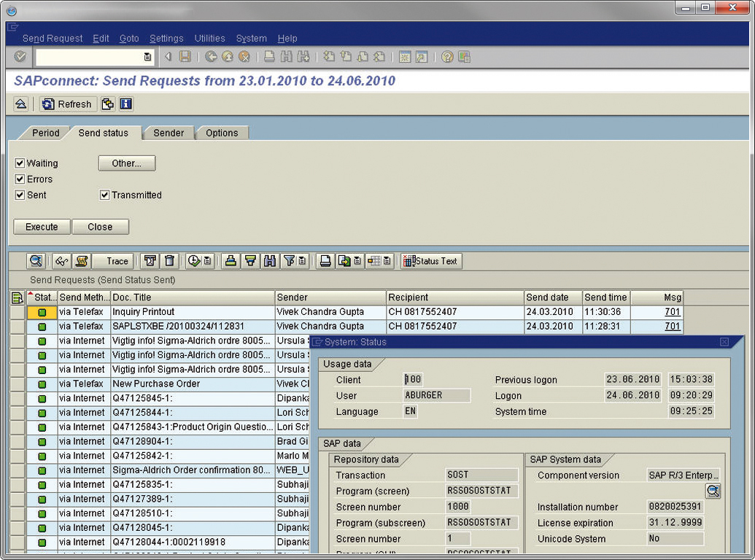Click the Delete trash can icon
The height and width of the screenshot is (560, 755).
(169, 261)
